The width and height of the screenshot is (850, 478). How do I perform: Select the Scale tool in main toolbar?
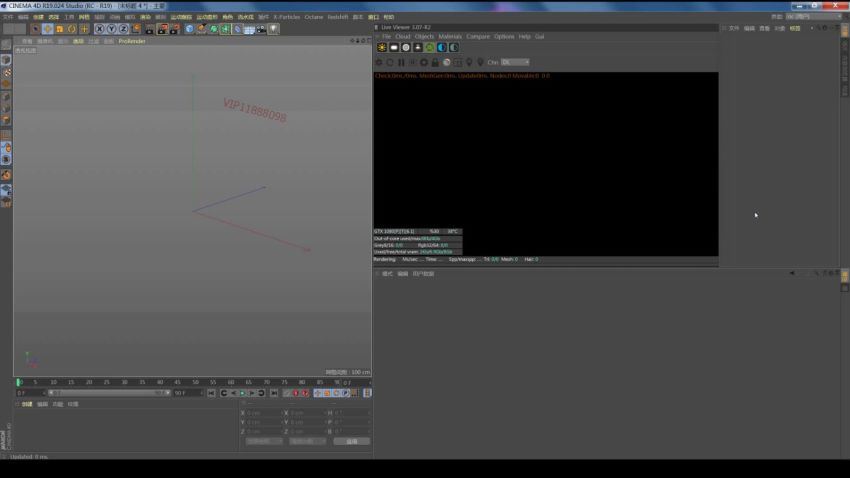point(60,29)
